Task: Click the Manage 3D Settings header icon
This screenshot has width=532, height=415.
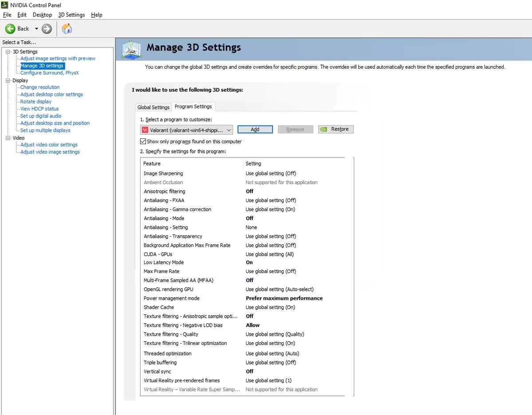Action: pos(131,49)
